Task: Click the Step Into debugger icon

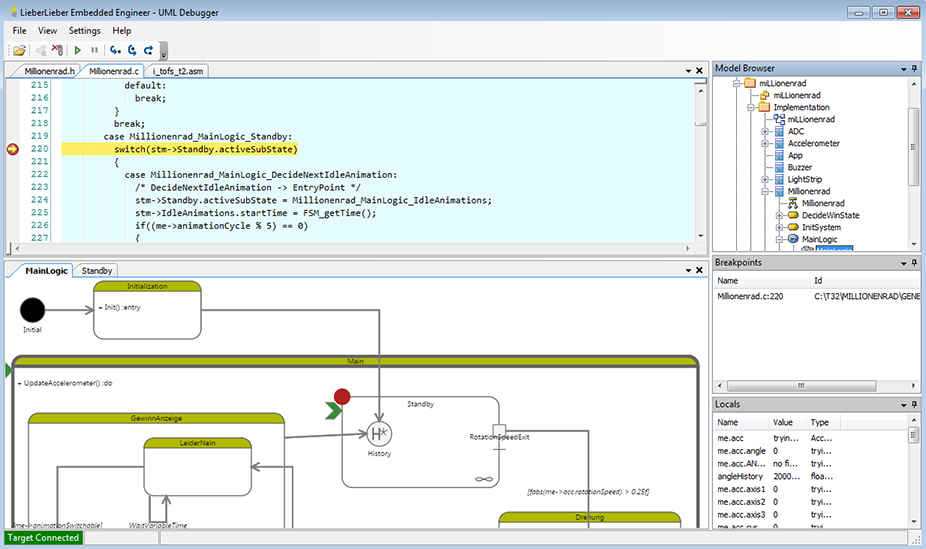Action: [x=116, y=51]
